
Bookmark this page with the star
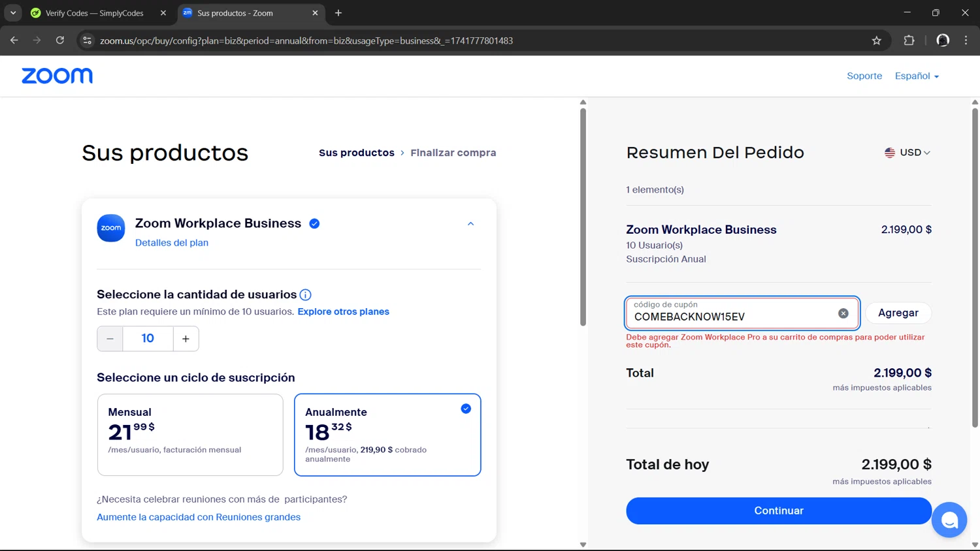876,40
